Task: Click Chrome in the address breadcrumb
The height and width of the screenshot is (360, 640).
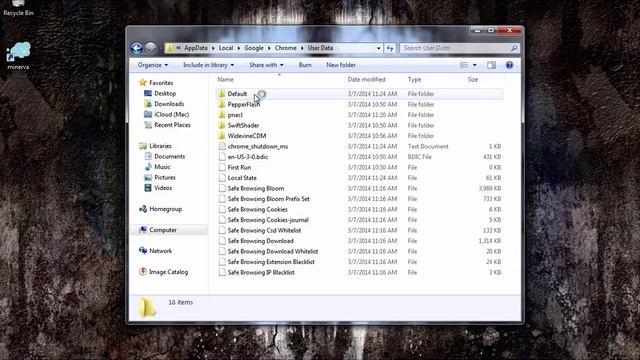Action: click(286, 48)
